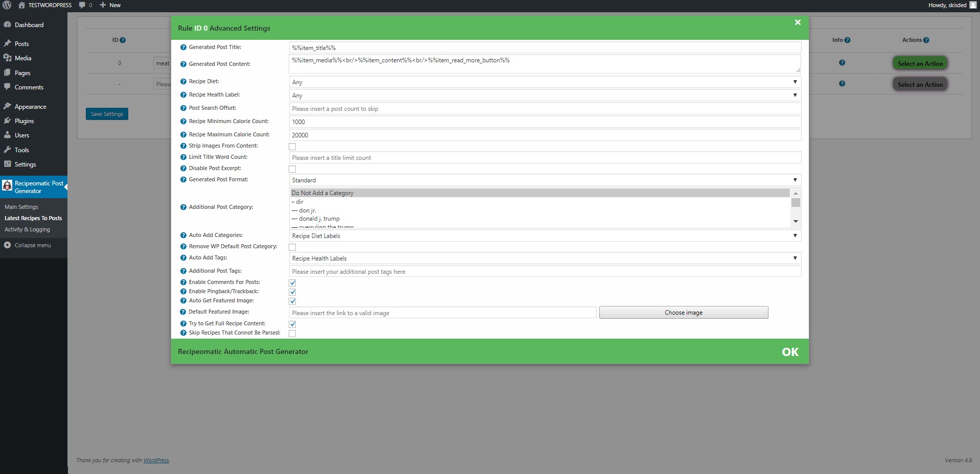Screen dimensions: 980x474
Task: Click the OK button in dialog footer
Action: [x=790, y=352]
